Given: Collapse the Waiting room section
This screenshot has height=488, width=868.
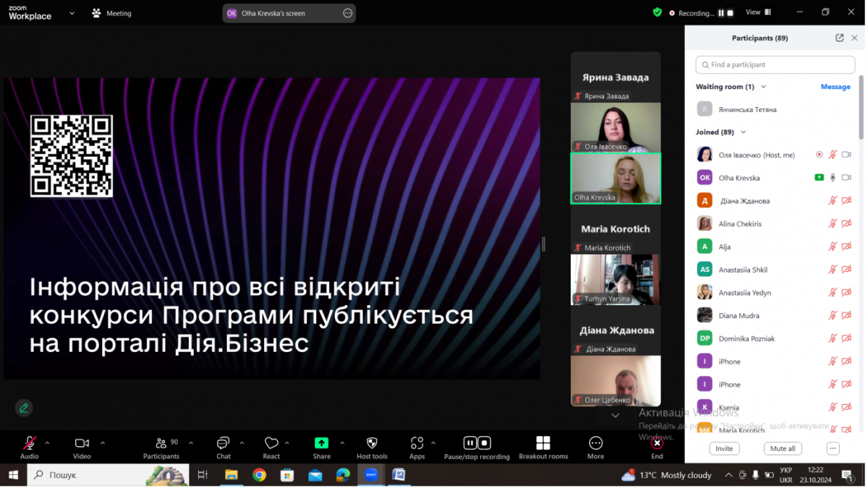Looking at the screenshot, I should click(x=763, y=87).
